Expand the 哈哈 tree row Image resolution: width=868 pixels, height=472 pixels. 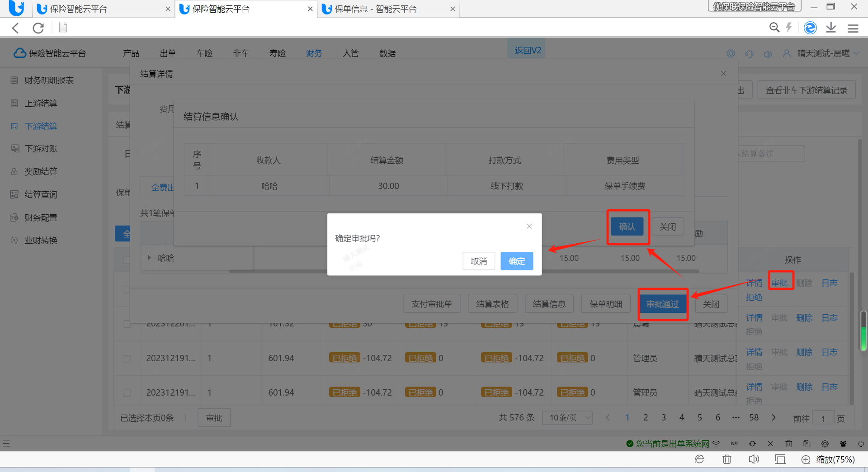149,258
